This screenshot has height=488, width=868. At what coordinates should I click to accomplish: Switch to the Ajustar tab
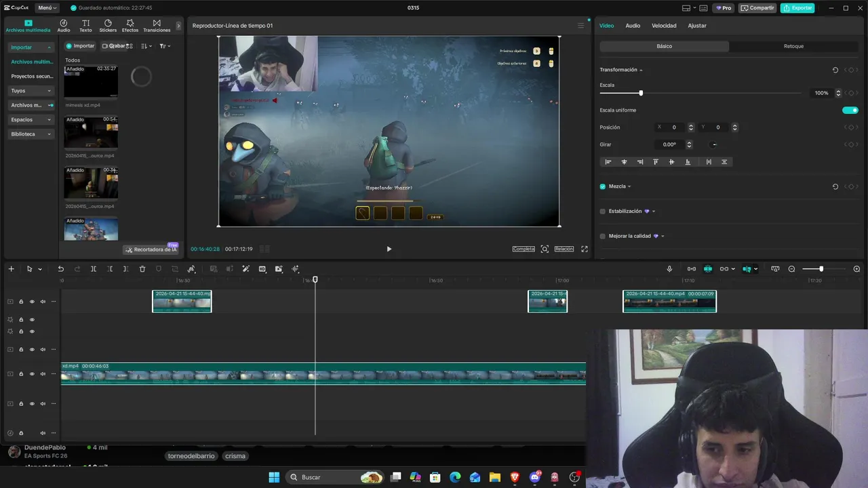click(x=697, y=26)
